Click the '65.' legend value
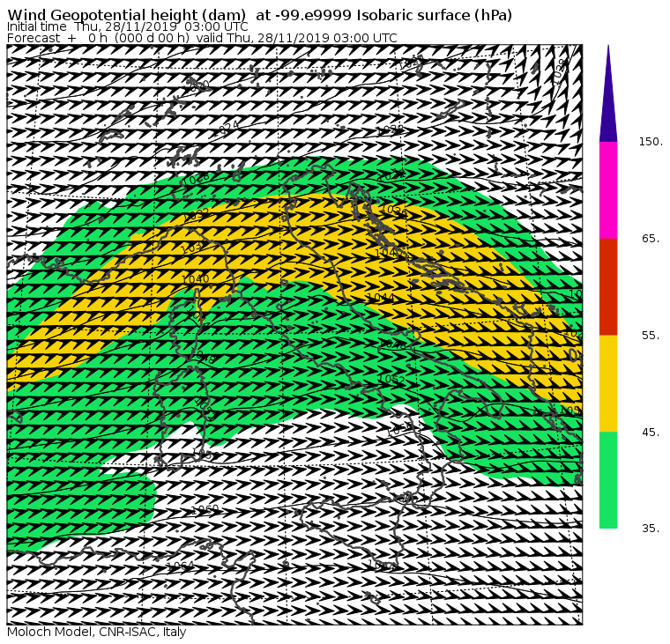Viewport: 670px width, 644px height. [651, 238]
